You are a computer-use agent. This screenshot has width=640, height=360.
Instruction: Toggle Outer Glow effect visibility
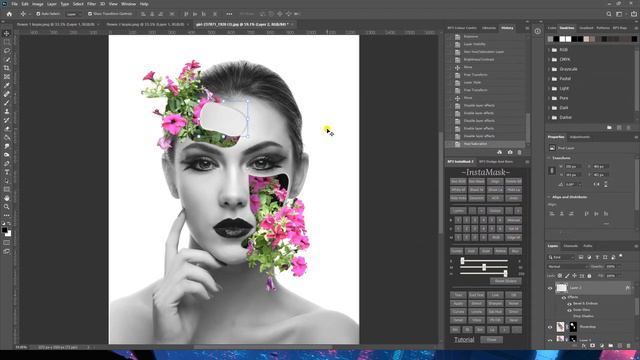(x=569, y=310)
